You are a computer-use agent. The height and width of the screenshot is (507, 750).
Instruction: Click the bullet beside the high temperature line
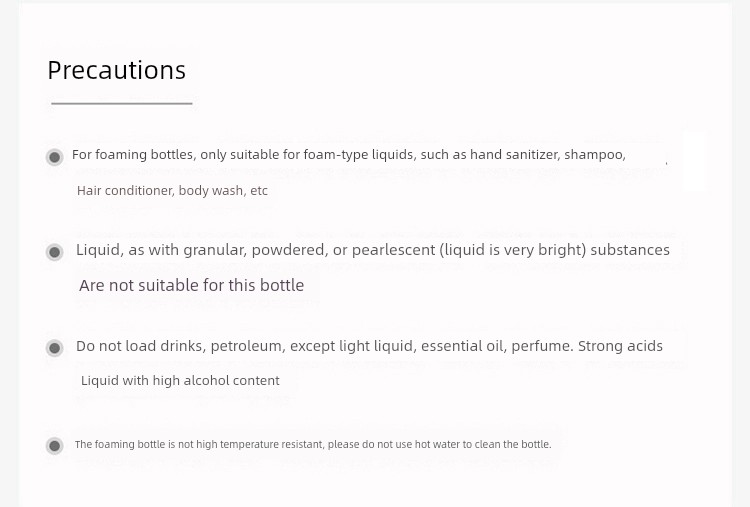[55, 446]
